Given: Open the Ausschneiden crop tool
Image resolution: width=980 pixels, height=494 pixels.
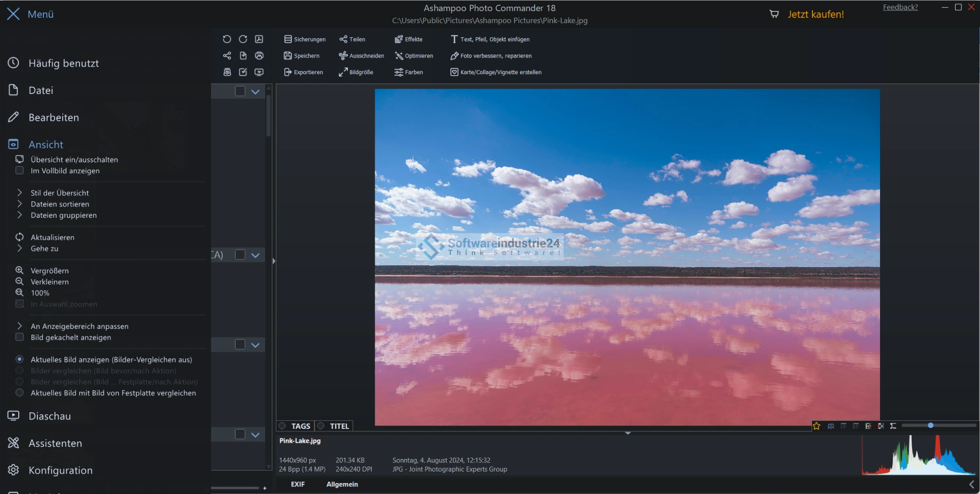Looking at the screenshot, I should click(361, 56).
